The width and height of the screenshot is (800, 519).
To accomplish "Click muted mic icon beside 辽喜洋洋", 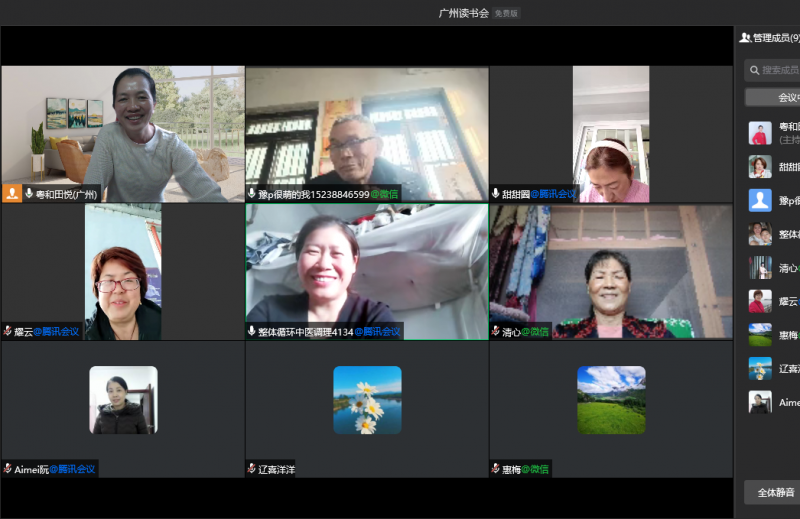I will click(252, 468).
